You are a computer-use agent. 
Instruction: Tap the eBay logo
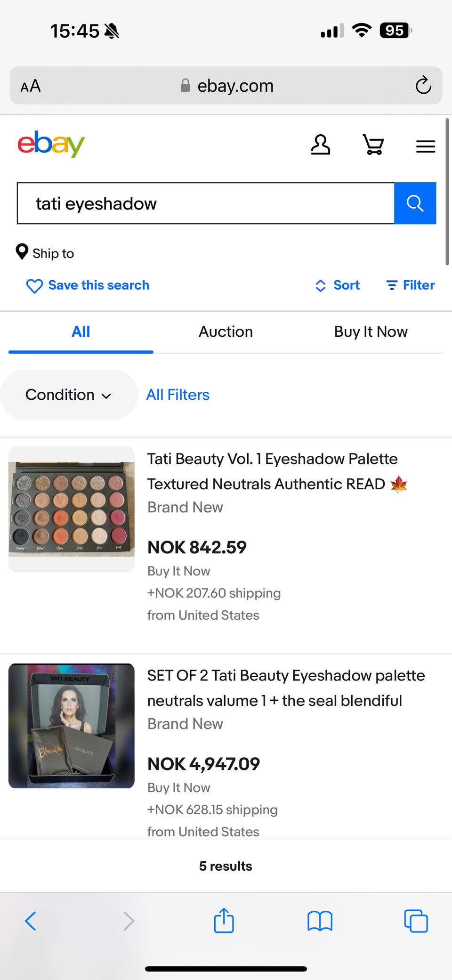(x=51, y=144)
